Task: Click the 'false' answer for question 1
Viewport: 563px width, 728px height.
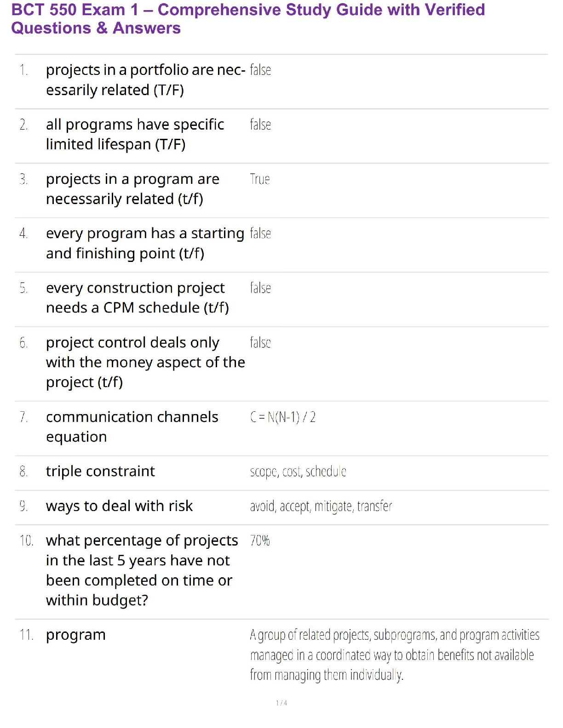Action: pyautogui.click(x=260, y=70)
